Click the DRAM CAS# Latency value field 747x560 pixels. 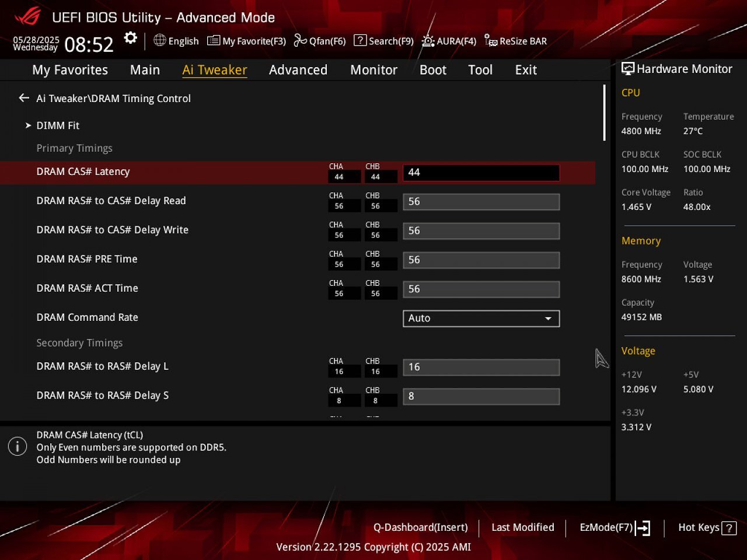[x=481, y=173]
